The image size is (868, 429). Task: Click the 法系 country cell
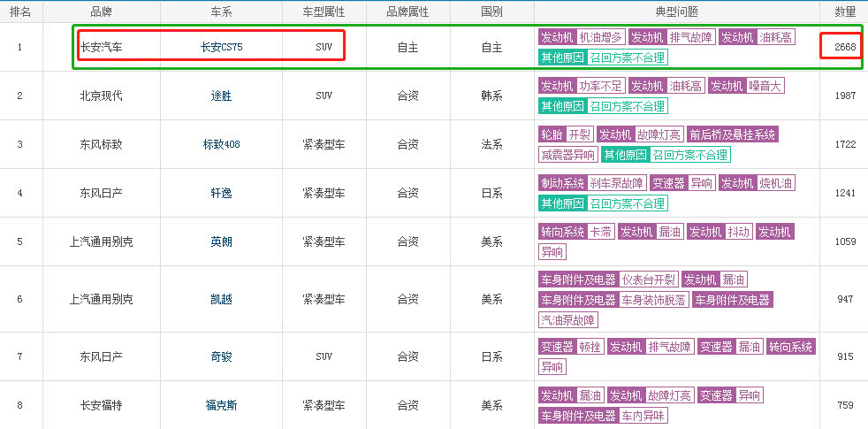[x=492, y=145]
